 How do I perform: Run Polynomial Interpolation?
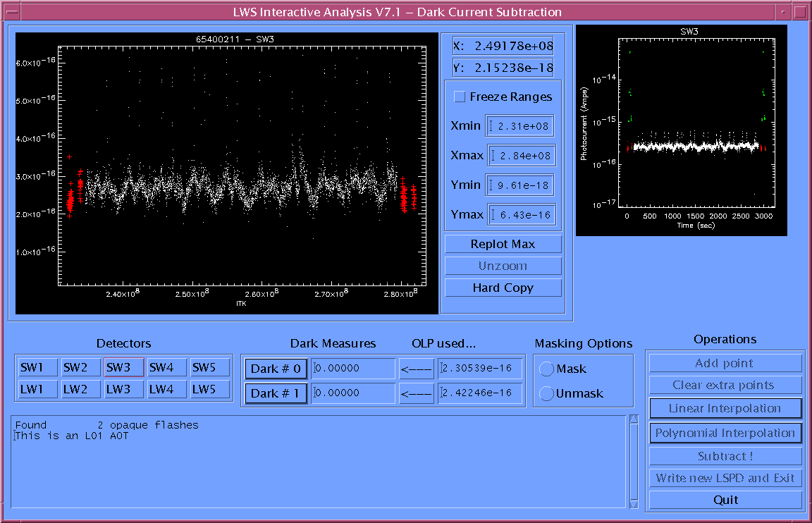tap(725, 433)
